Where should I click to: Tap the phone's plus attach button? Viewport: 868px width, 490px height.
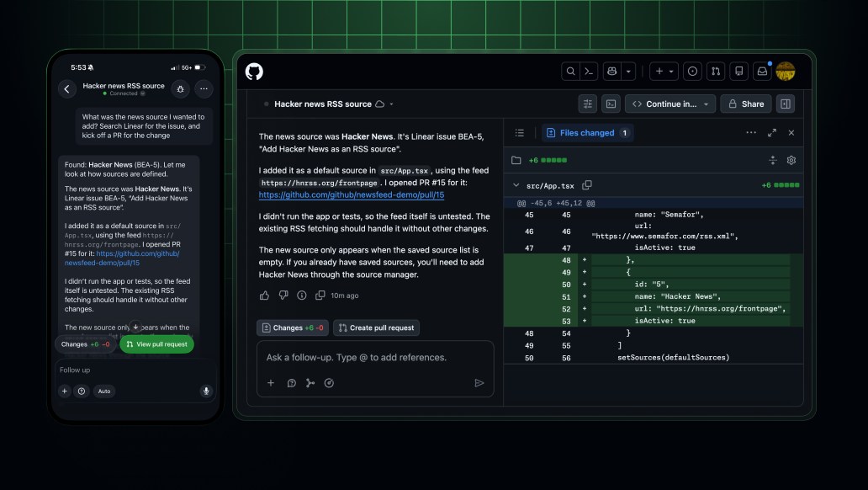tap(64, 391)
